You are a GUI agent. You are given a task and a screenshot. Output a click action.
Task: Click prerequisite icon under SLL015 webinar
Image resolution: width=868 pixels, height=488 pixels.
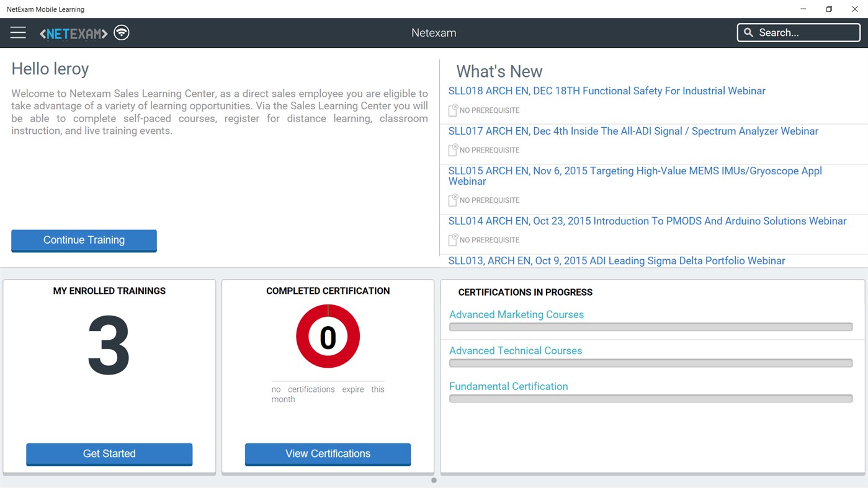pyautogui.click(x=453, y=200)
